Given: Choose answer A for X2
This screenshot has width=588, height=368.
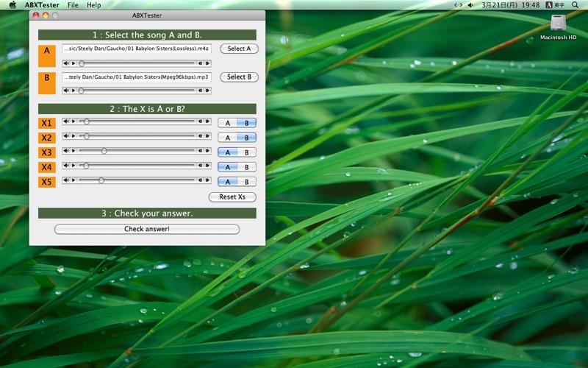Looking at the screenshot, I should click(x=228, y=138).
